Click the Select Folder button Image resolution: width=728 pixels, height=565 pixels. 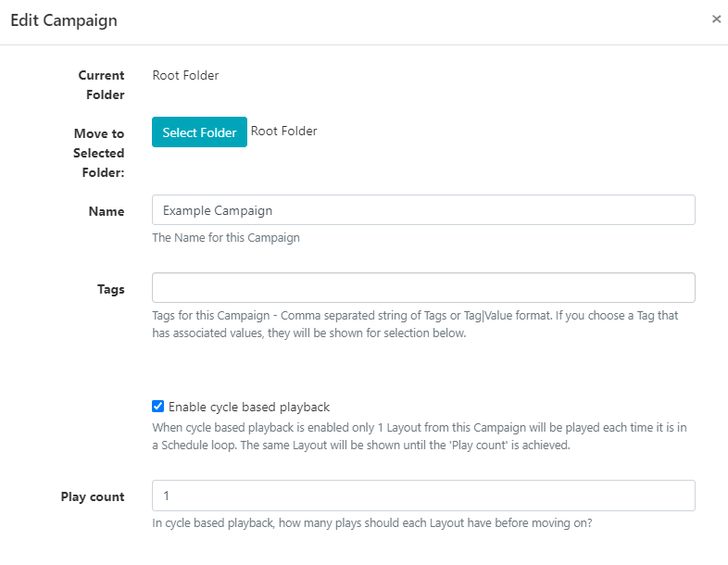click(199, 132)
